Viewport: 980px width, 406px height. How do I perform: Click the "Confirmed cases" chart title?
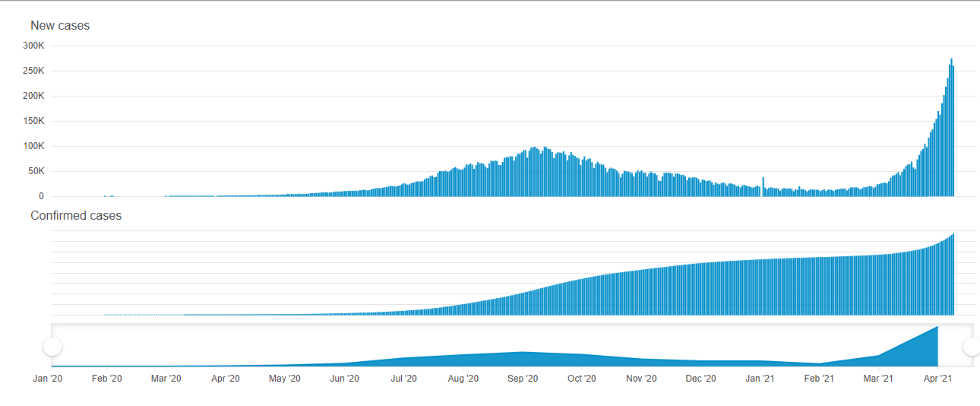[x=76, y=216]
